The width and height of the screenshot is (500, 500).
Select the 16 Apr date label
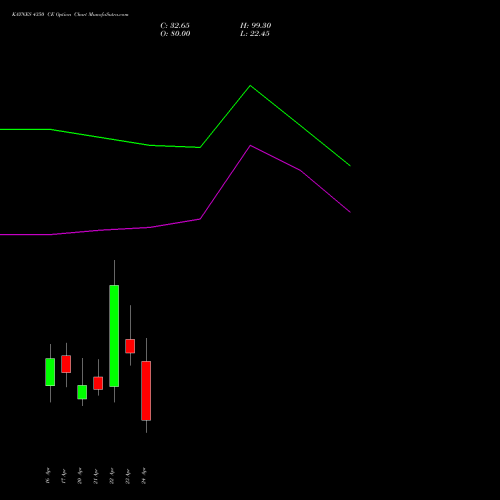coord(48,476)
